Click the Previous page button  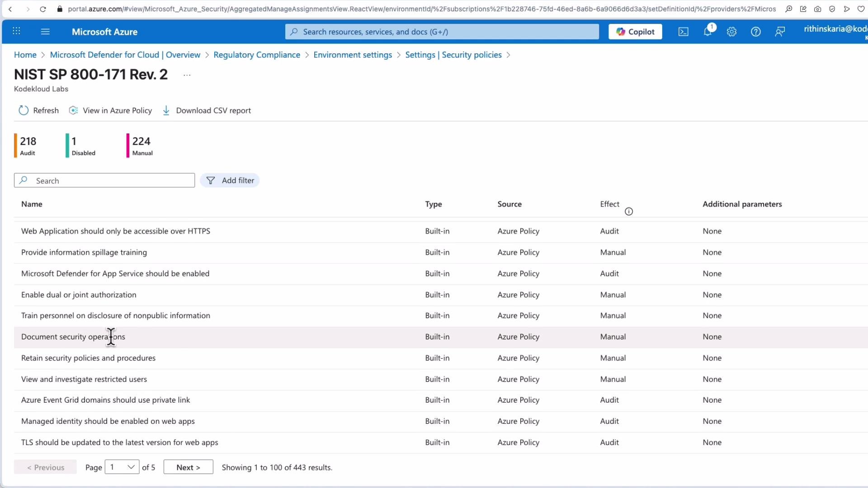click(45, 467)
